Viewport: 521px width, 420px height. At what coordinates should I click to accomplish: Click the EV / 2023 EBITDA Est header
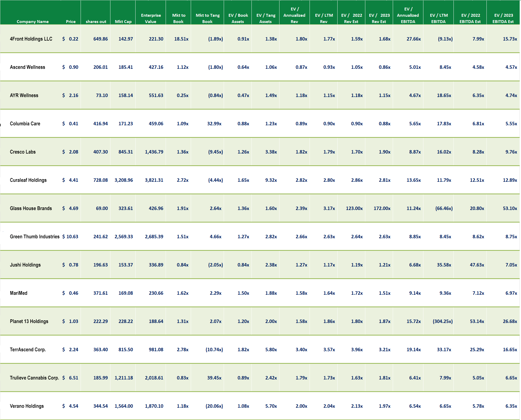[x=503, y=18]
